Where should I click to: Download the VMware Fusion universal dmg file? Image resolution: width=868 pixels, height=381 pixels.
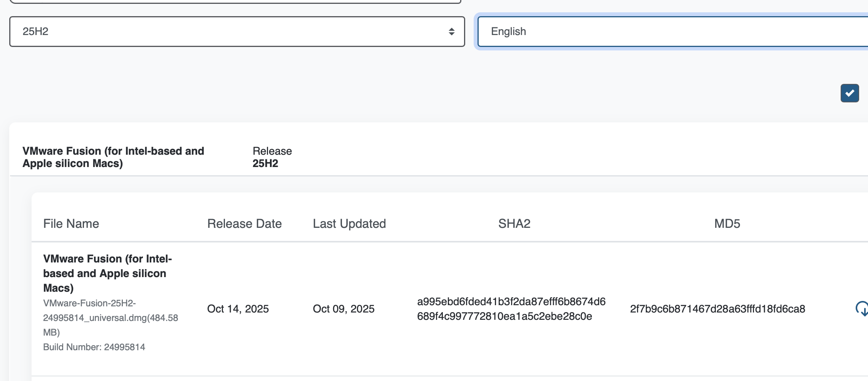pos(862,309)
